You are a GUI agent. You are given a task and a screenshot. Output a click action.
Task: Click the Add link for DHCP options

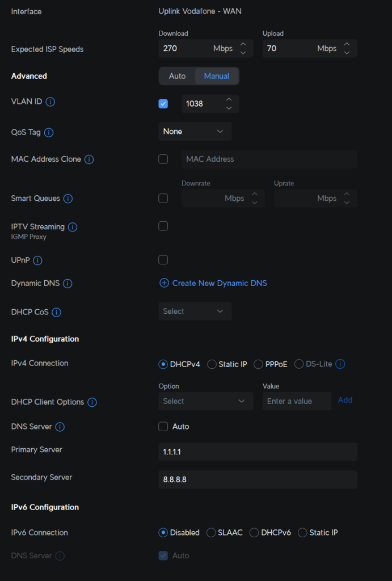click(345, 400)
